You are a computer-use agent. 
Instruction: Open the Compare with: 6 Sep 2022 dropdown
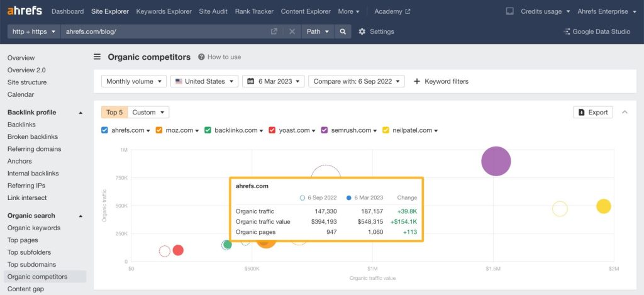pyautogui.click(x=357, y=81)
